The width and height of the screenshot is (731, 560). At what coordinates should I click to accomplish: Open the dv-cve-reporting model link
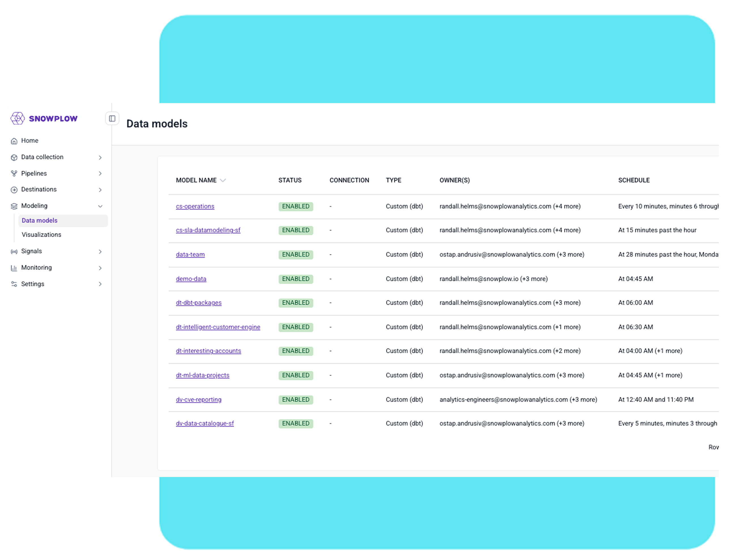(x=199, y=399)
